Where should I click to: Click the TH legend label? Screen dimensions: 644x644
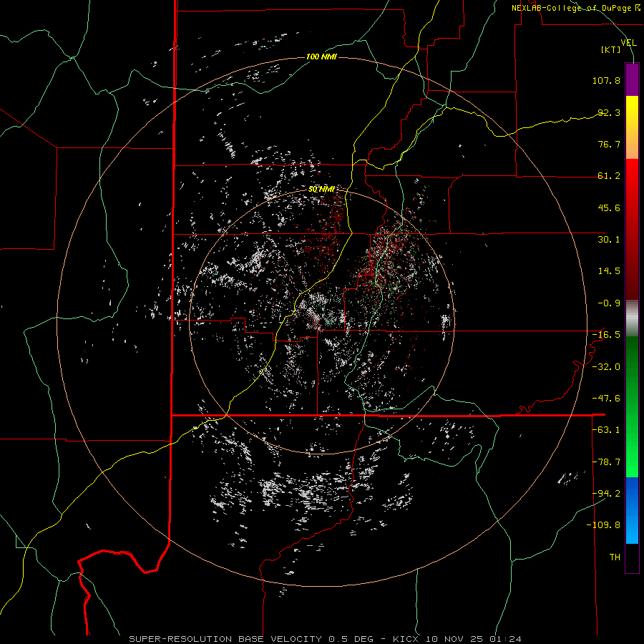615,557
